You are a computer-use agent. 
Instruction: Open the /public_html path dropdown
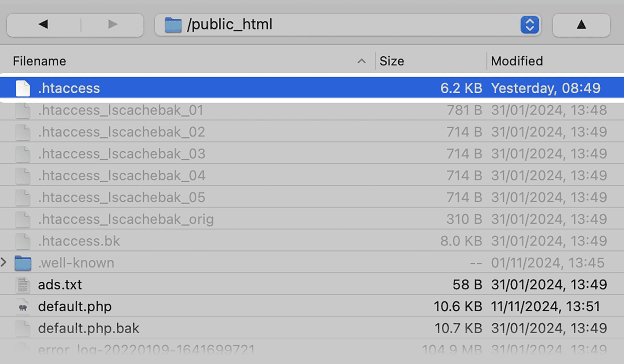click(x=529, y=25)
